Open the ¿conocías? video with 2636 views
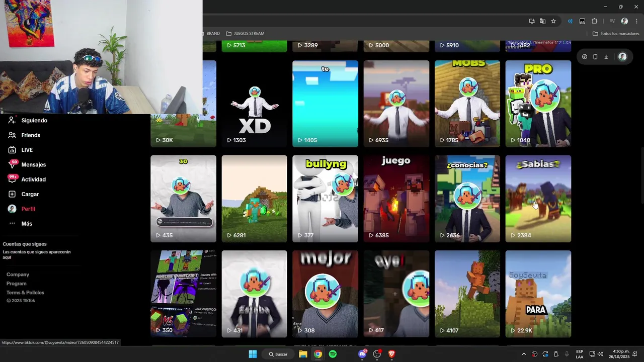Viewport: 644px width, 362px height. coord(467,199)
